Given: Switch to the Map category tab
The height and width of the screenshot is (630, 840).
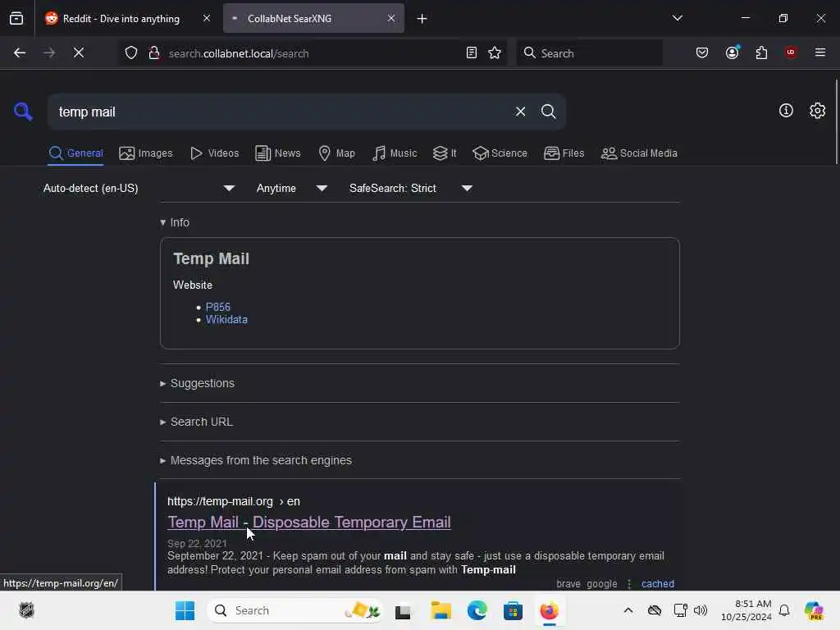Looking at the screenshot, I should [x=336, y=153].
